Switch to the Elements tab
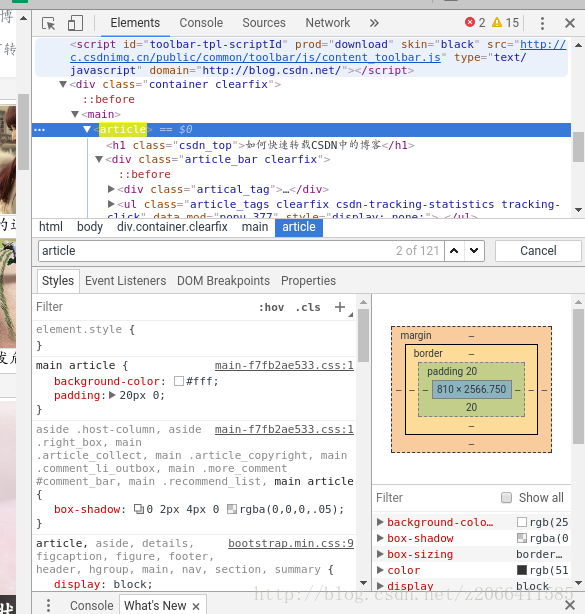Screen dimensions: 585x614 135,23
